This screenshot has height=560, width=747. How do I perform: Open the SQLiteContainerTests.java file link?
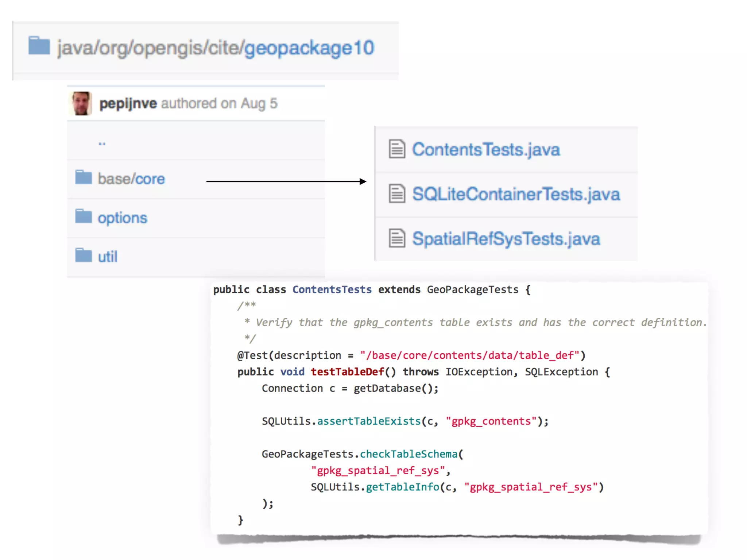click(x=516, y=194)
